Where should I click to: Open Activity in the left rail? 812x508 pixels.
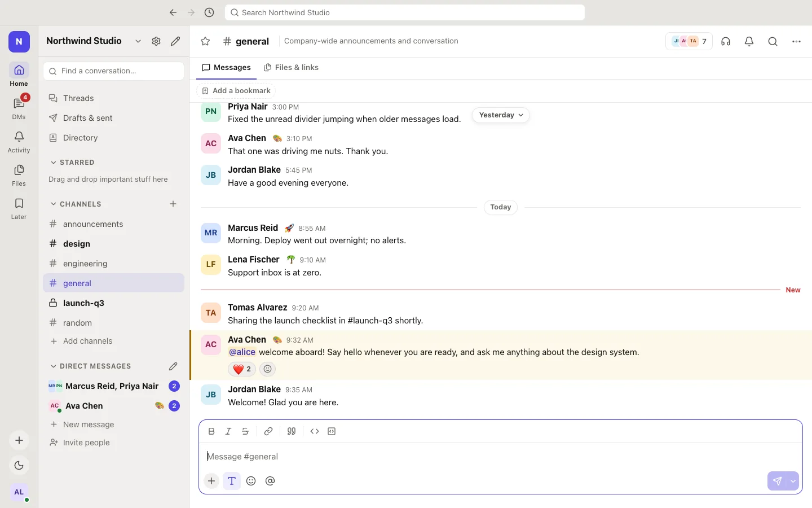pyautogui.click(x=19, y=142)
